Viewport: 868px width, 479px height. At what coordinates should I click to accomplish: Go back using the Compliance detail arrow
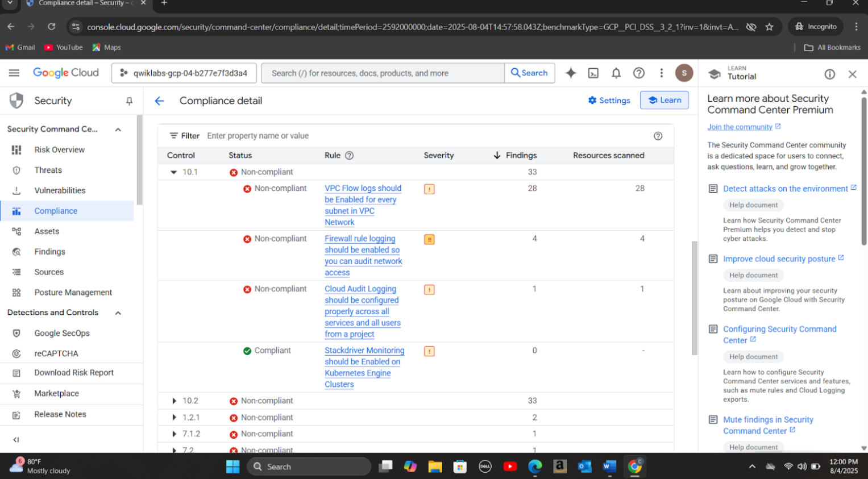(159, 101)
